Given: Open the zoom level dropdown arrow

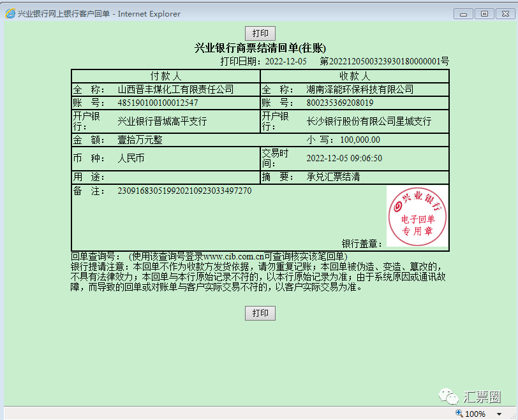Looking at the screenshot, I should pos(499,414).
